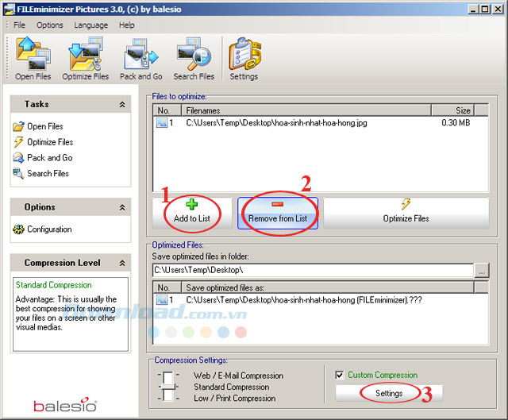The width and height of the screenshot is (508, 420).
Task: Open custom compression Settings button
Action: 389,393
